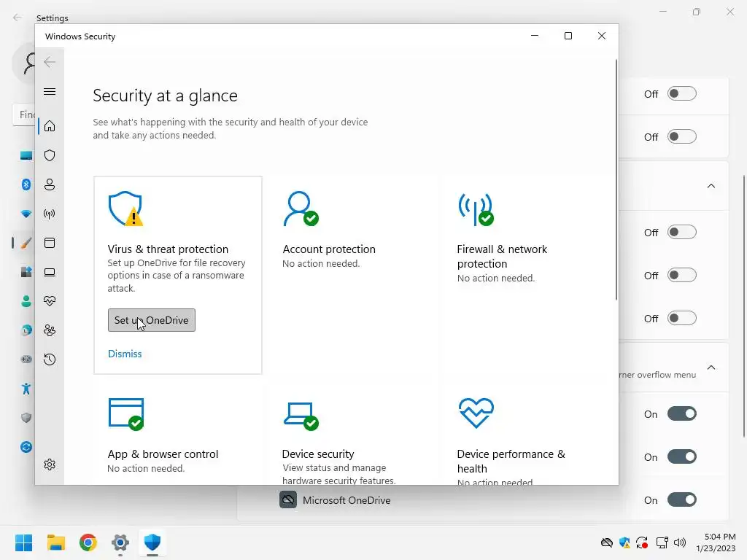The width and height of the screenshot is (747, 560).
Task: Open Accounts green person icon in Settings sidebar
Action: [26, 301]
